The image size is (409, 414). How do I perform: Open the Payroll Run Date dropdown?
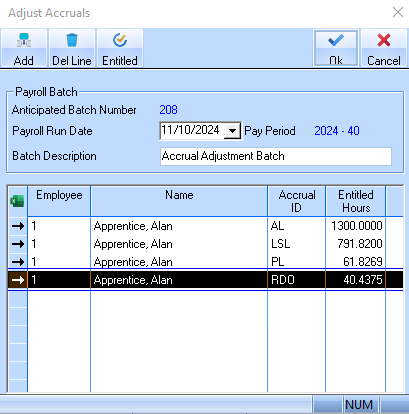pyautogui.click(x=232, y=131)
